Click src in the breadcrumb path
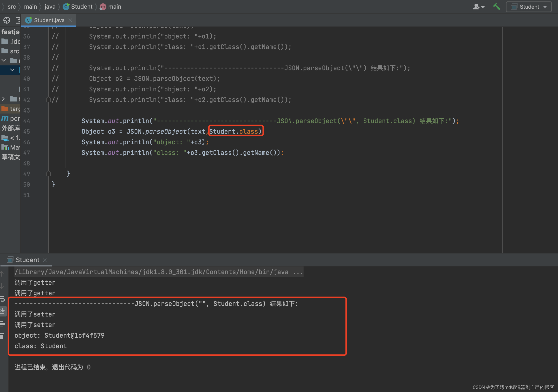 click(12, 7)
